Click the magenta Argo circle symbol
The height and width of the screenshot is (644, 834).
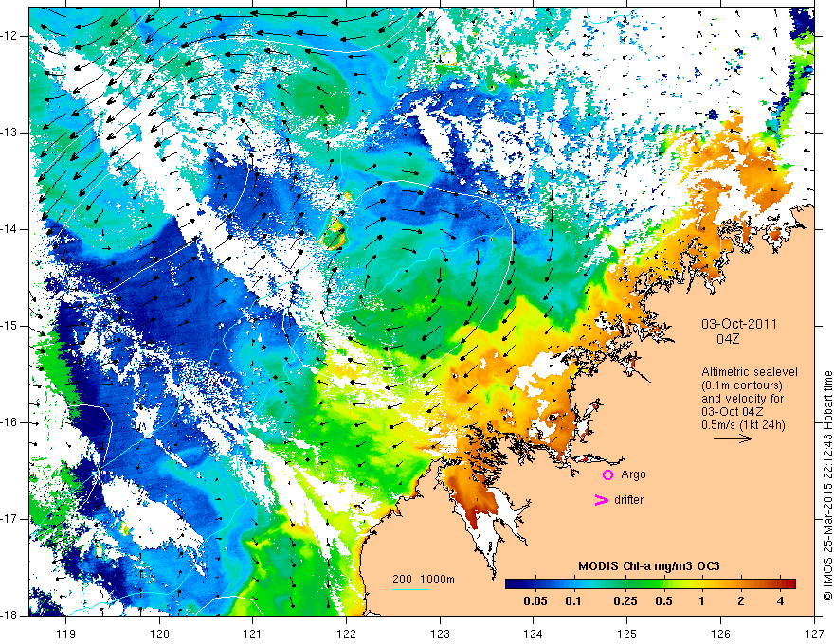pos(607,474)
